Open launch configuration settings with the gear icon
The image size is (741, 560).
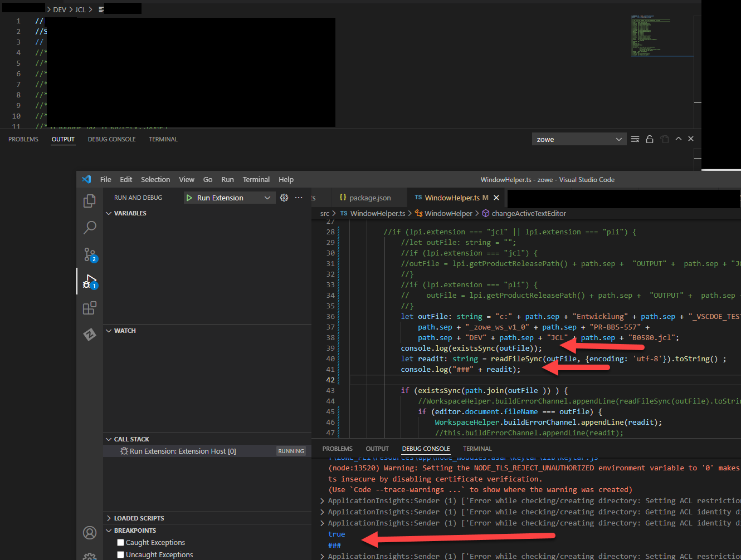[x=284, y=197]
